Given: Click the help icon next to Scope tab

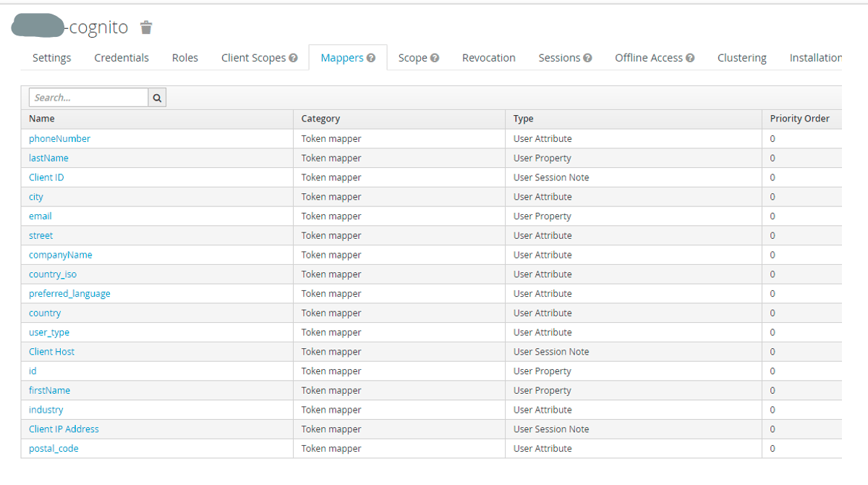Looking at the screenshot, I should [434, 57].
